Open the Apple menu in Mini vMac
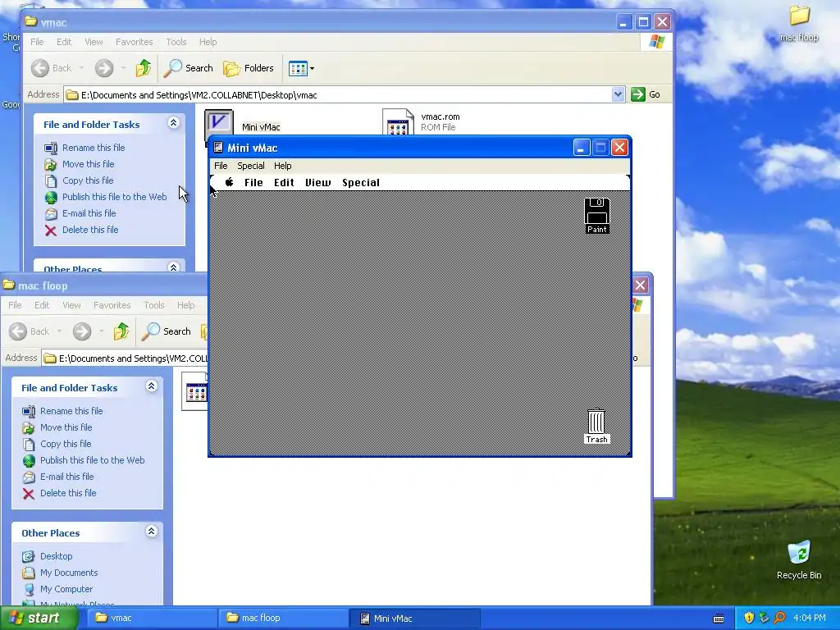 [230, 182]
